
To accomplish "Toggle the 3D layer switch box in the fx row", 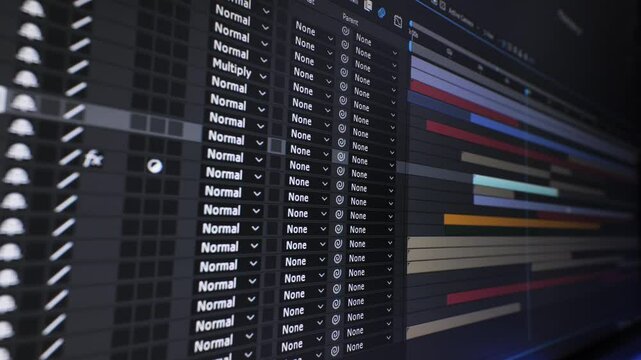I will pyautogui.click(x=173, y=167).
